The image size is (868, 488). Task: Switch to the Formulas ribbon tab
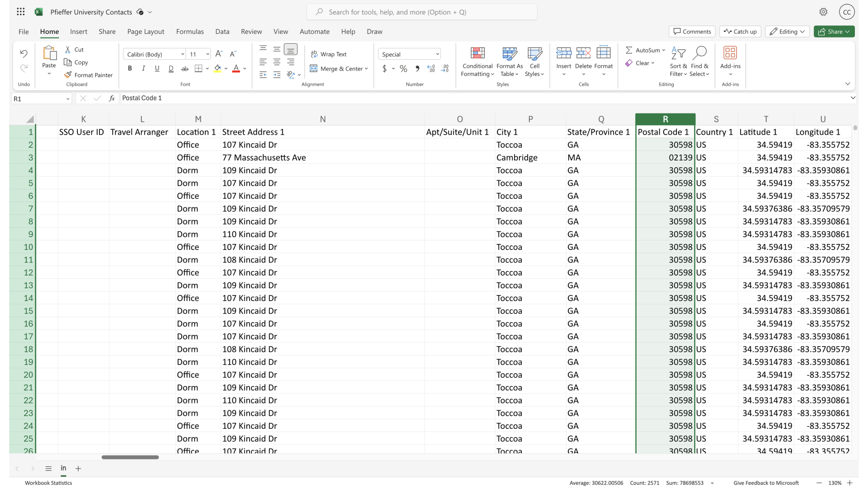coord(190,32)
